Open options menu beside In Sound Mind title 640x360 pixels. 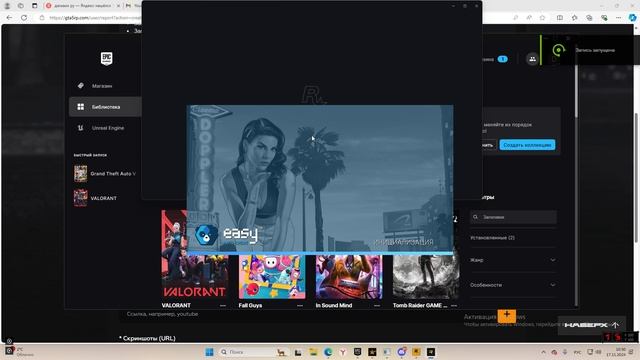pos(377,306)
